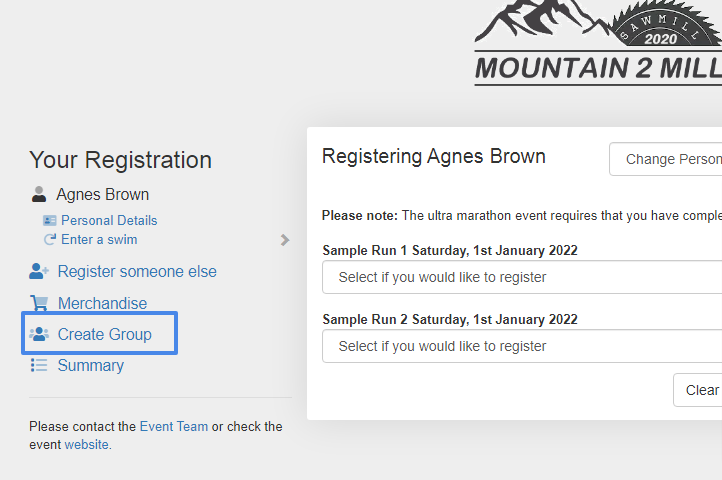
Task: Open the Personal Details link
Action: (109, 220)
